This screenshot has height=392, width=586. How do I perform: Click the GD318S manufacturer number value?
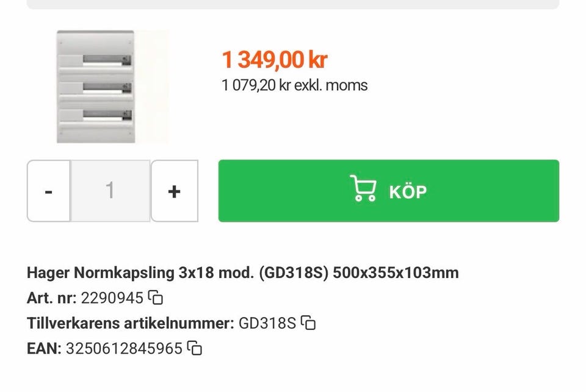click(267, 323)
